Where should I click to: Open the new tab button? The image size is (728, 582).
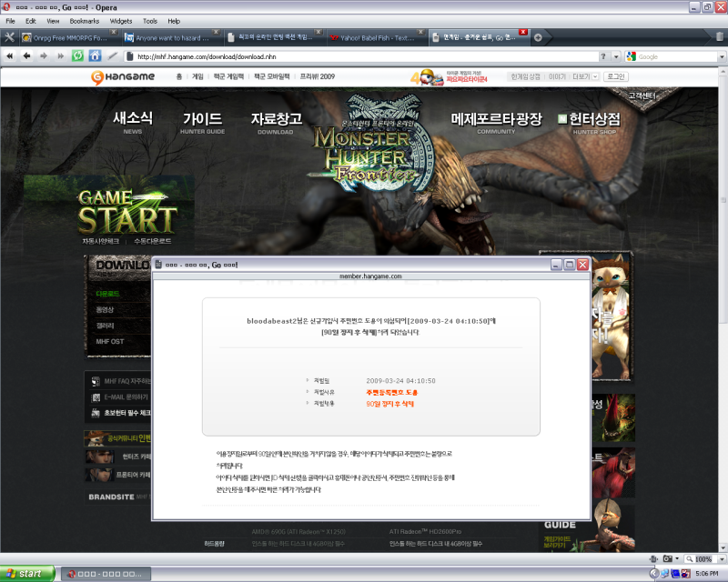tap(538, 37)
